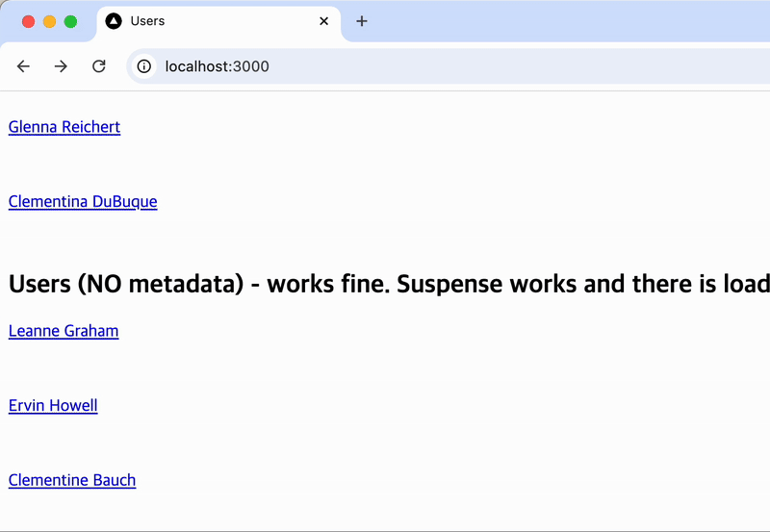This screenshot has height=532, width=770.
Task: Close the Users tab
Action: click(323, 21)
